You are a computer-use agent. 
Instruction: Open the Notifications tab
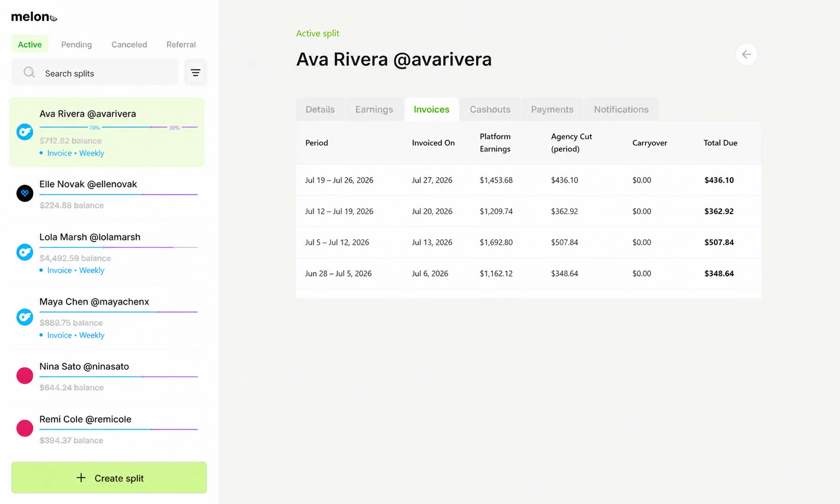(621, 109)
